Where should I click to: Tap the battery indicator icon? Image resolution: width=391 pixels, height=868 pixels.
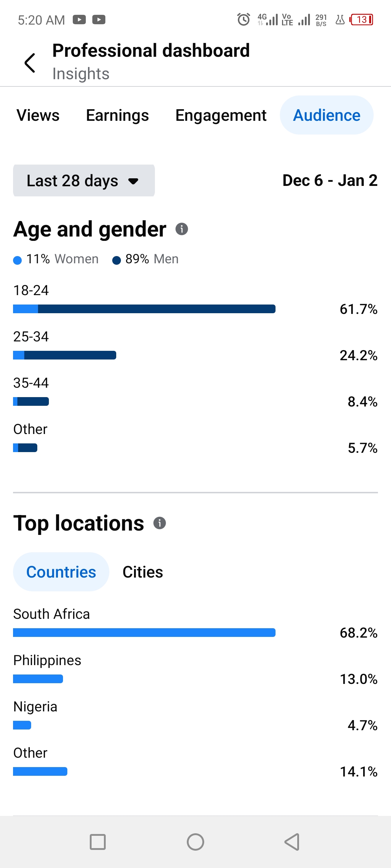(361, 20)
